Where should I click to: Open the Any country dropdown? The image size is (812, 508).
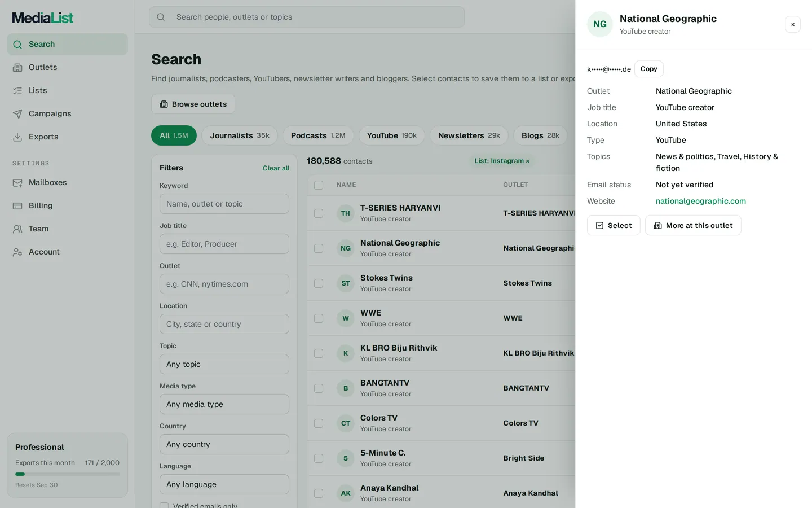click(x=224, y=444)
